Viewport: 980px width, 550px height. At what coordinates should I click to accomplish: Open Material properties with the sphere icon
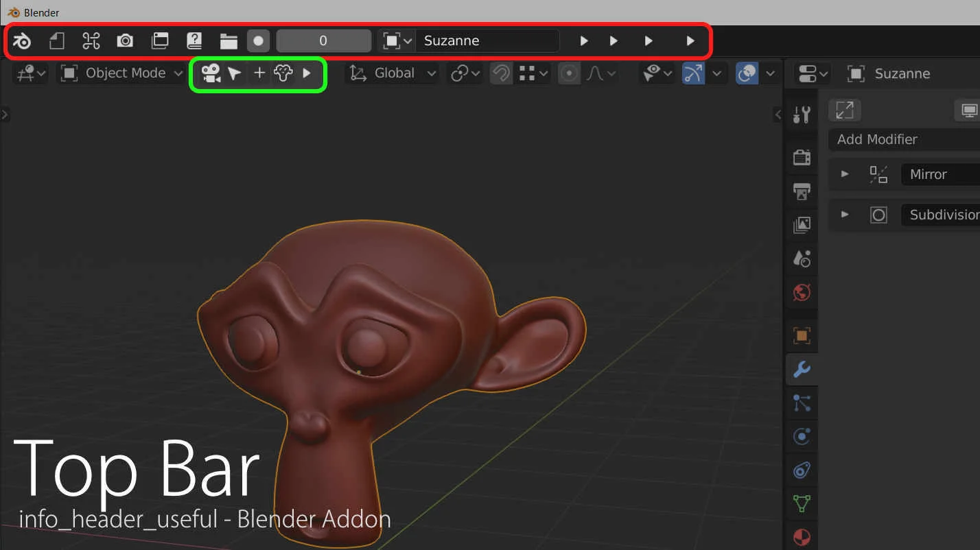[x=801, y=536]
